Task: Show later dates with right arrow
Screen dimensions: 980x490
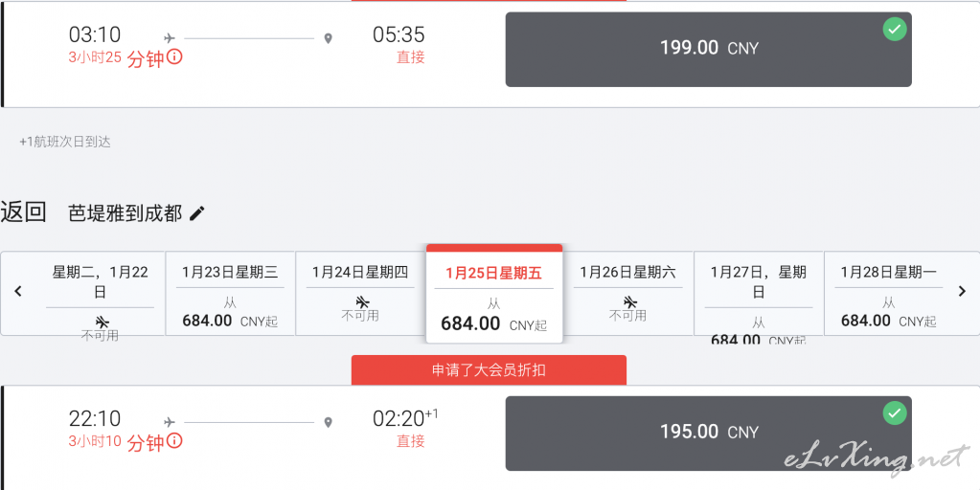Action: click(x=962, y=291)
